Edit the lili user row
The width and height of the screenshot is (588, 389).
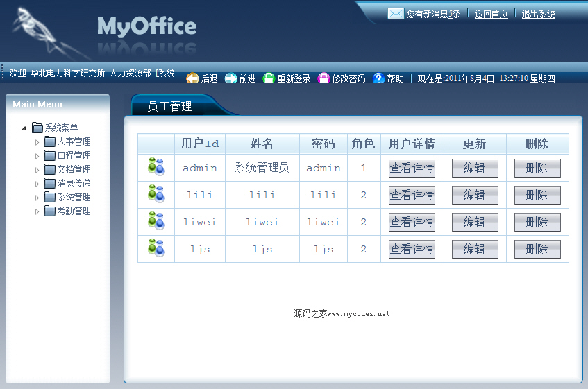(475, 195)
